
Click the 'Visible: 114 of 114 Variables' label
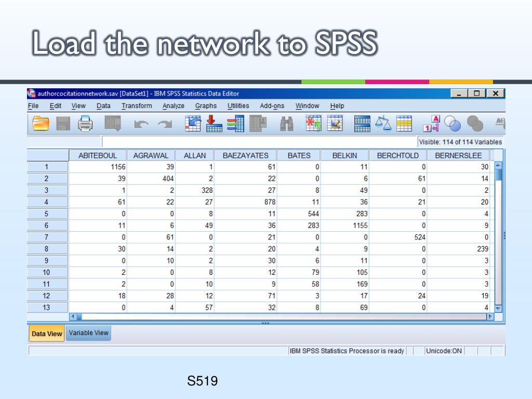click(460, 142)
